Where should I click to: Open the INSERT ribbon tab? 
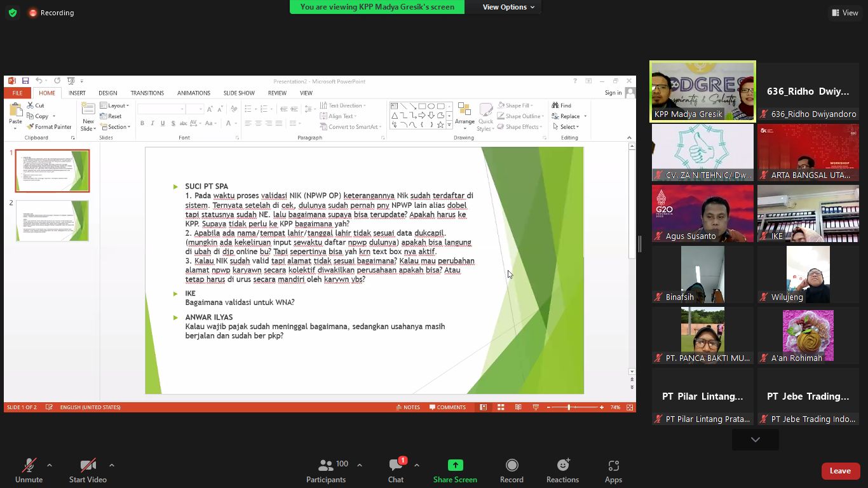pos(77,93)
